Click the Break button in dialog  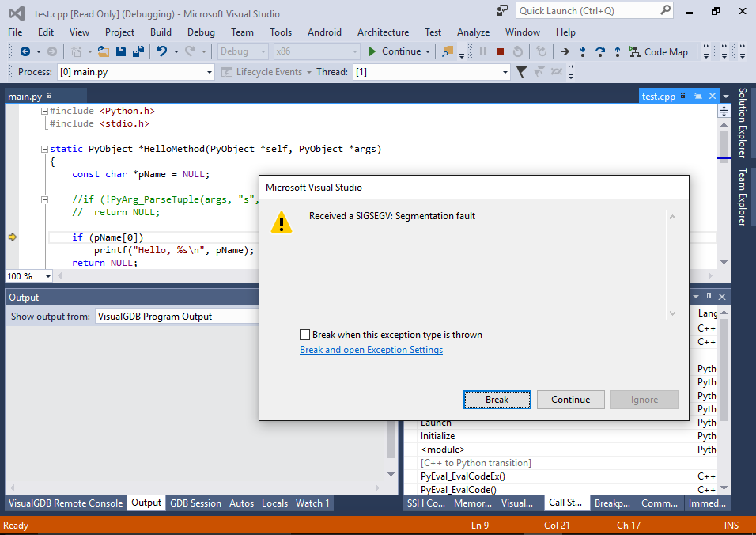click(497, 400)
